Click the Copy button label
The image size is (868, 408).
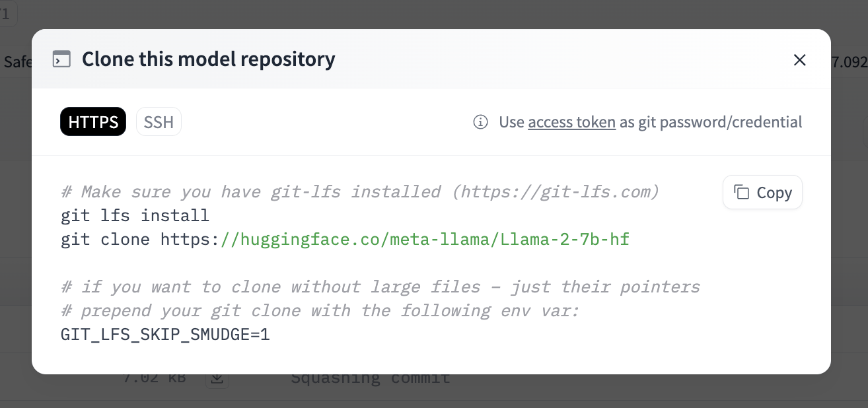click(x=774, y=193)
